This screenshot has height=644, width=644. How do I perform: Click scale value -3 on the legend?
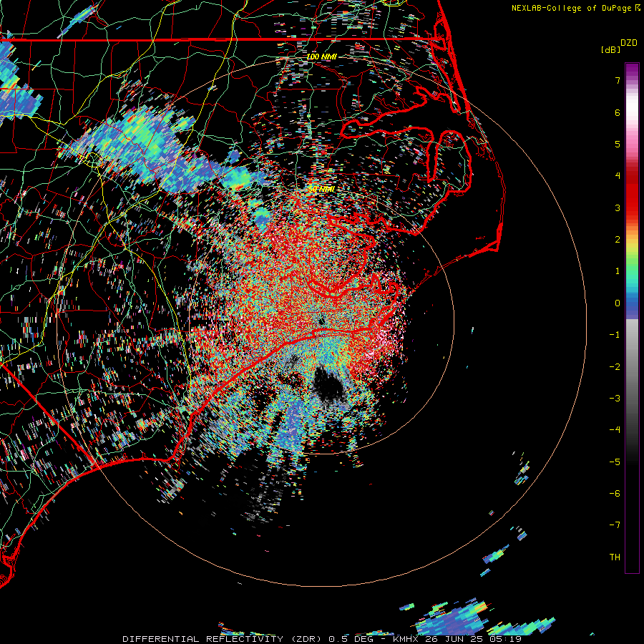pyautogui.click(x=615, y=399)
